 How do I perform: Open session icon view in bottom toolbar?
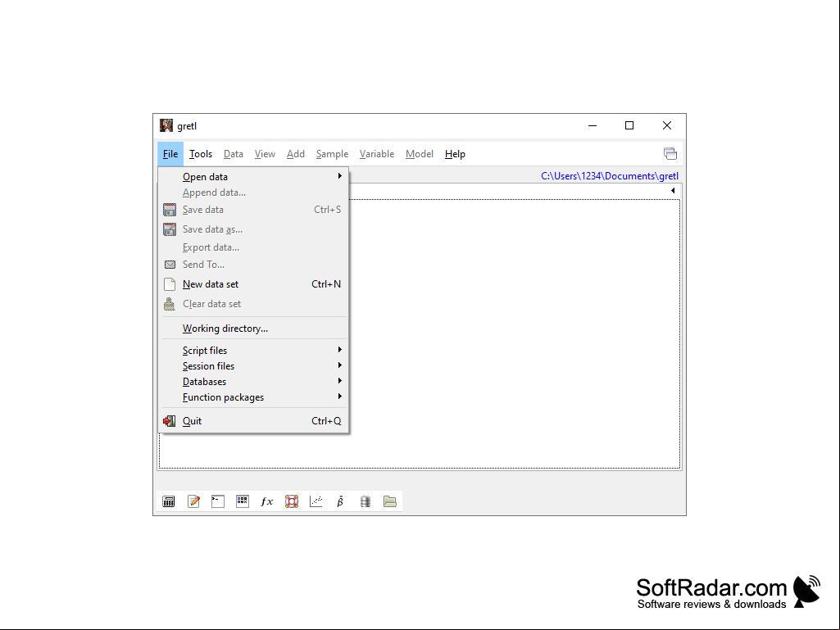tap(243, 501)
